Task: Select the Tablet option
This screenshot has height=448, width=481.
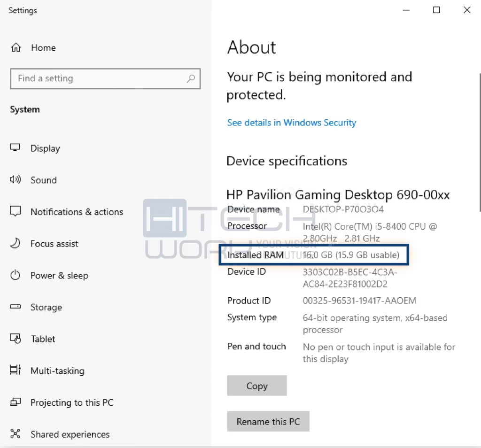Action: pos(43,339)
